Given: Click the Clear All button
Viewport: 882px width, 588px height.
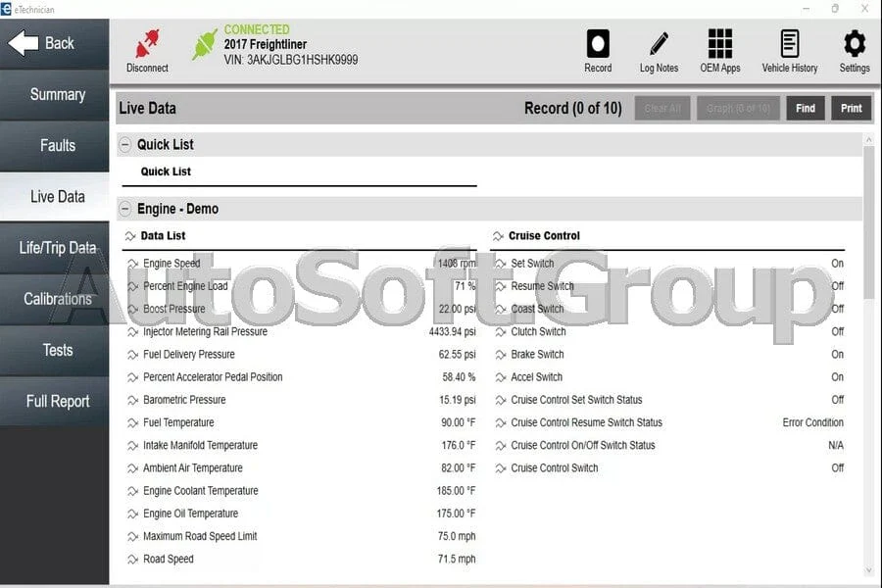Looking at the screenshot, I should pyautogui.click(x=662, y=108).
